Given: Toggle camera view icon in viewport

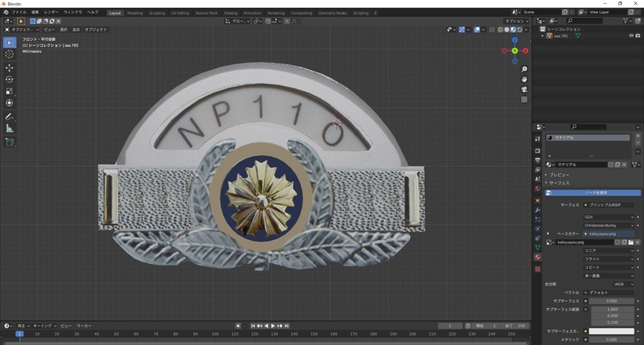Looking at the screenshot, I should (524, 89).
